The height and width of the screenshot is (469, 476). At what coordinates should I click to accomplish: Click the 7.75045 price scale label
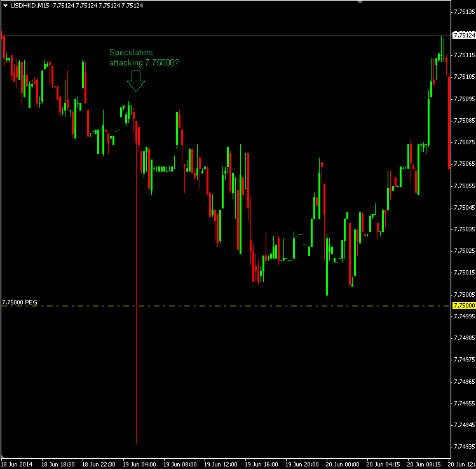[464, 208]
